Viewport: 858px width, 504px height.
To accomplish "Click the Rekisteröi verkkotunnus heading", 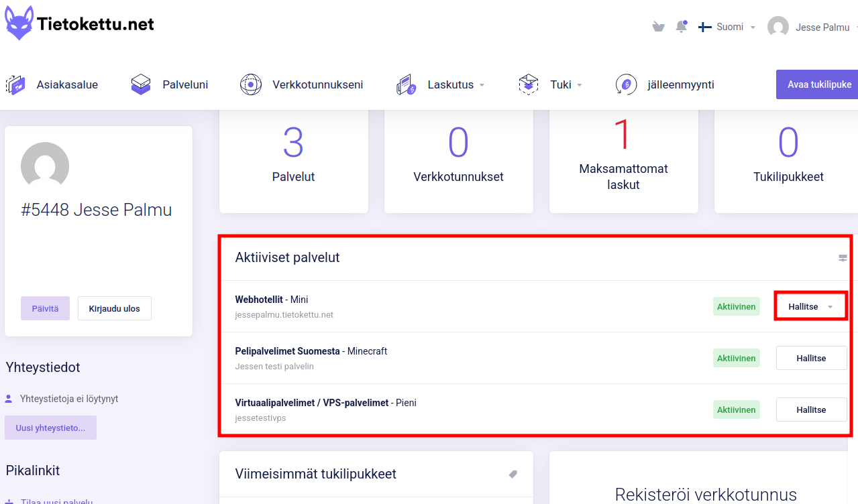I will click(706, 495).
